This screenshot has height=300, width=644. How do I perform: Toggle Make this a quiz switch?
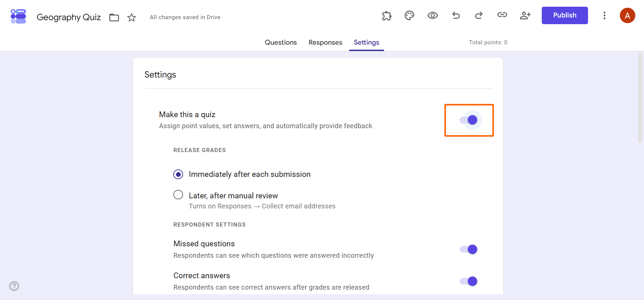click(x=469, y=120)
